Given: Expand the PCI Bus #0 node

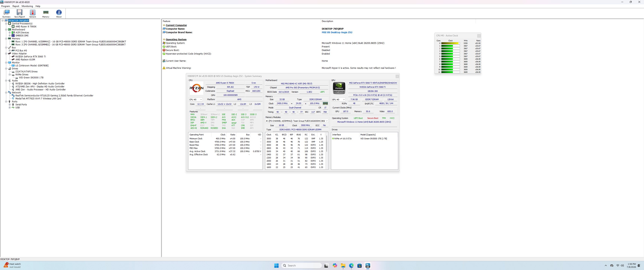Looking at the screenshot, I should pyautogui.click(x=10, y=51).
